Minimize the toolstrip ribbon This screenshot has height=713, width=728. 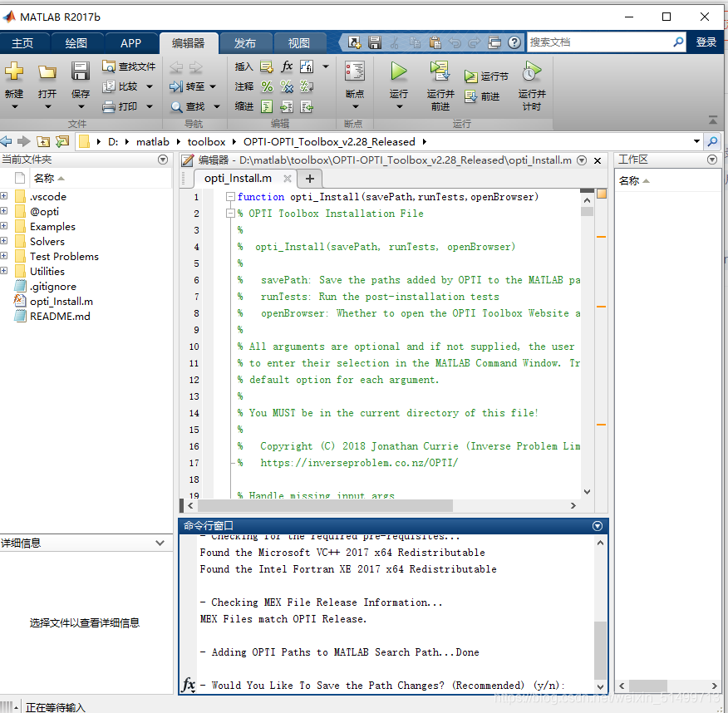713,120
